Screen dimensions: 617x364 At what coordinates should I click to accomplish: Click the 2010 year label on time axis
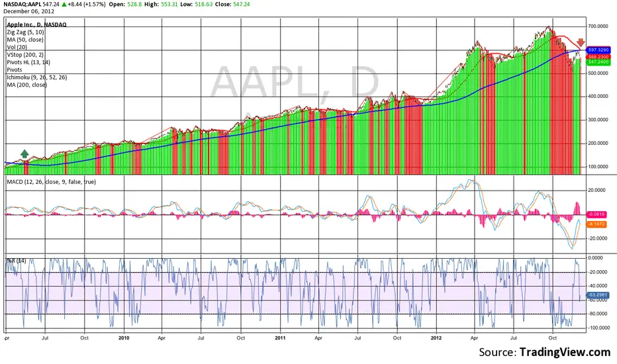[x=124, y=338]
